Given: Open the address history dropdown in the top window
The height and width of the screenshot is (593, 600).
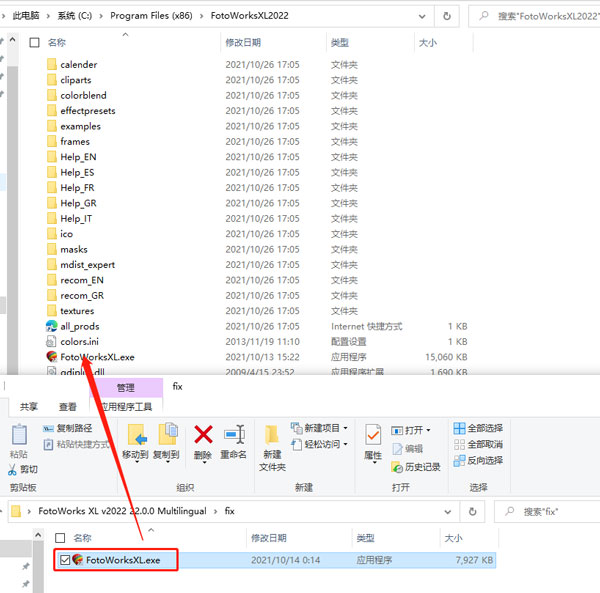Looking at the screenshot, I should [x=422, y=16].
